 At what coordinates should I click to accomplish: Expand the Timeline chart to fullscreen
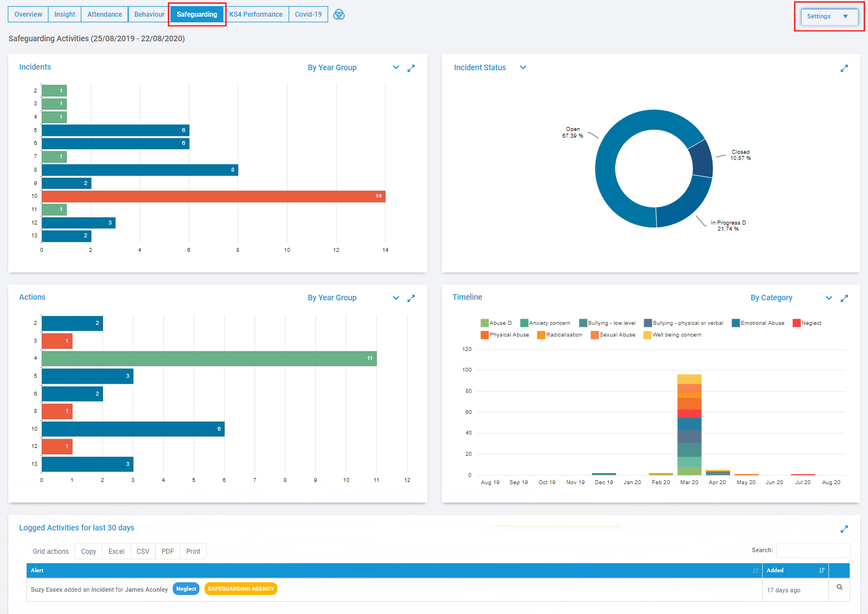click(845, 298)
